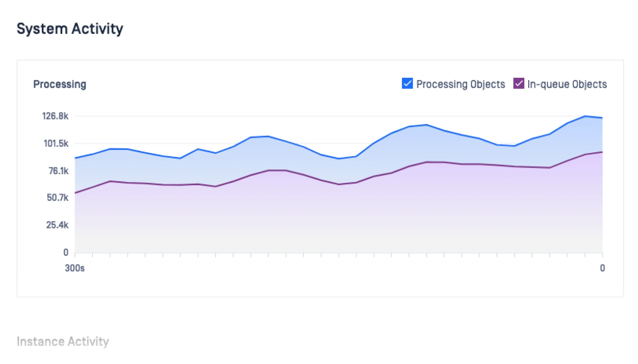Click the 126.8k y-axis label
Screen dimensions: 638x364
(55, 116)
